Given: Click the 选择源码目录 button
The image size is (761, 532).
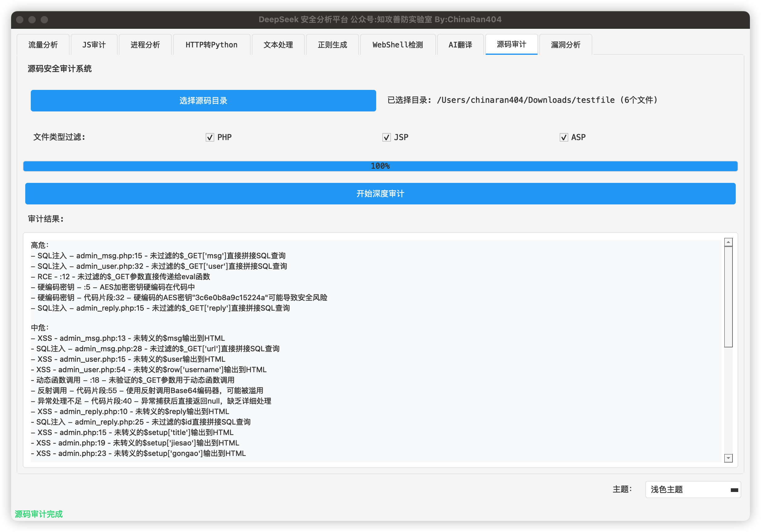Looking at the screenshot, I should click(203, 100).
